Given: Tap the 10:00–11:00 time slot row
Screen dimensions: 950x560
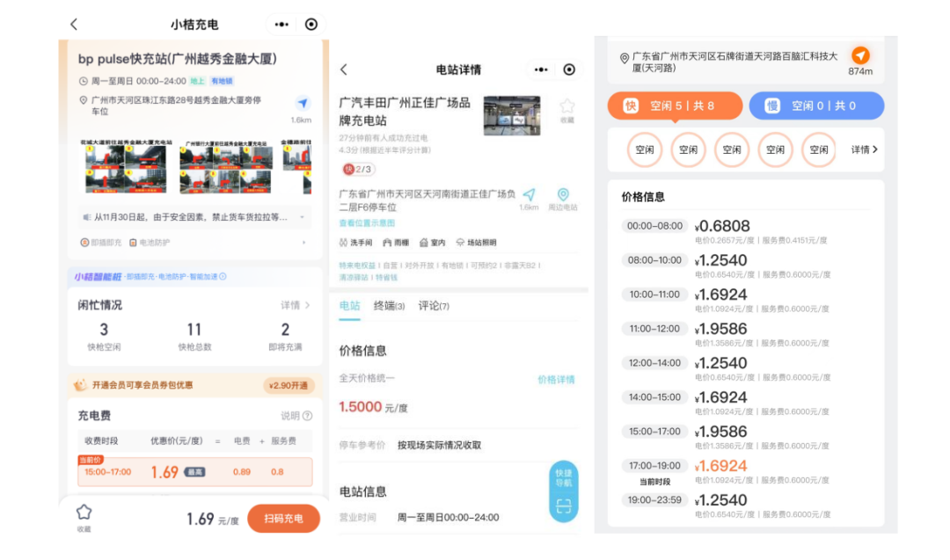Looking at the screenshot, I should point(745,301).
